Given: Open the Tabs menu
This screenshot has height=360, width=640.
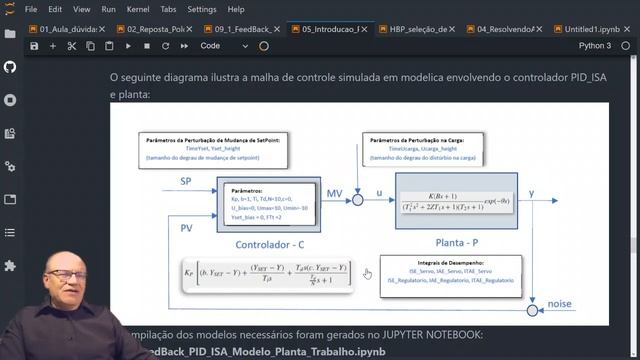Looking at the screenshot, I should [x=168, y=9].
